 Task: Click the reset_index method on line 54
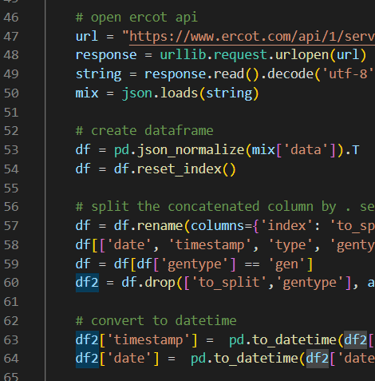[179, 169]
